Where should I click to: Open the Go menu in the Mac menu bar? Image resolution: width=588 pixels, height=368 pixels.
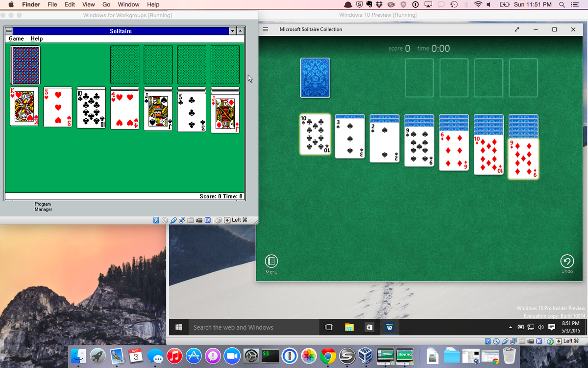coord(106,4)
